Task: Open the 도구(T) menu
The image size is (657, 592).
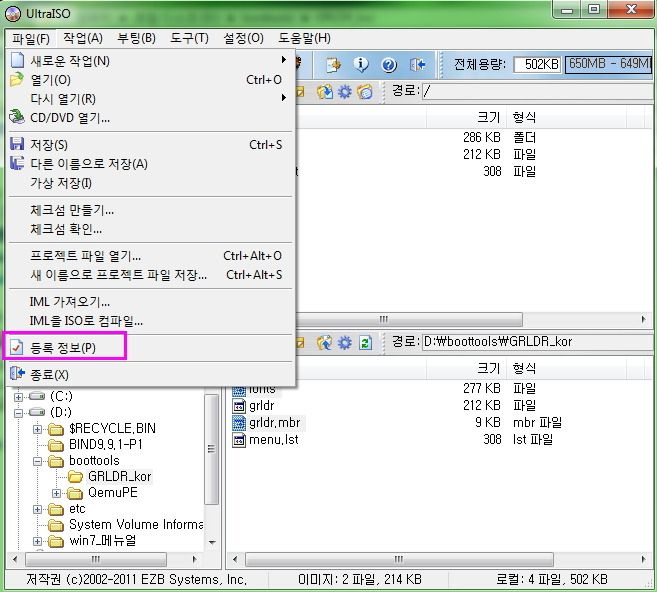Action: pyautogui.click(x=189, y=39)
